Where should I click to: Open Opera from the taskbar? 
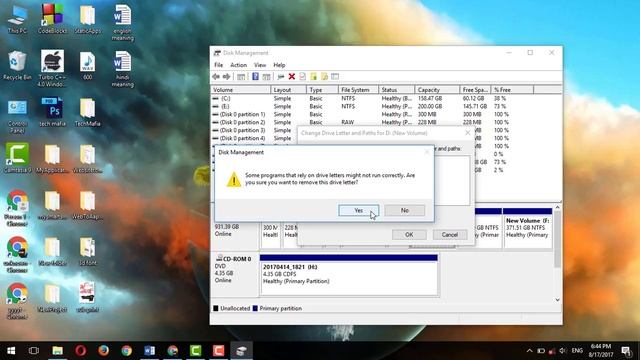tap(80, 351)
